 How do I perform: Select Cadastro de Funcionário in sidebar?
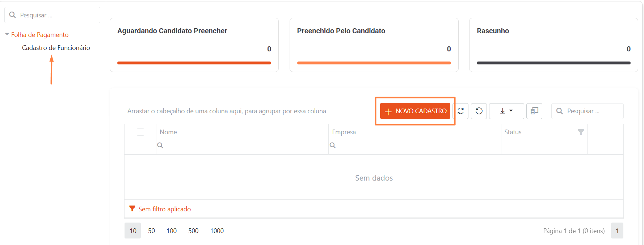[x=56, y=48]
